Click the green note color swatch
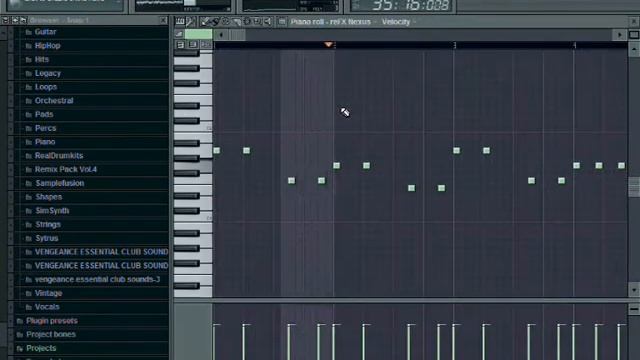 pos(198,34)
